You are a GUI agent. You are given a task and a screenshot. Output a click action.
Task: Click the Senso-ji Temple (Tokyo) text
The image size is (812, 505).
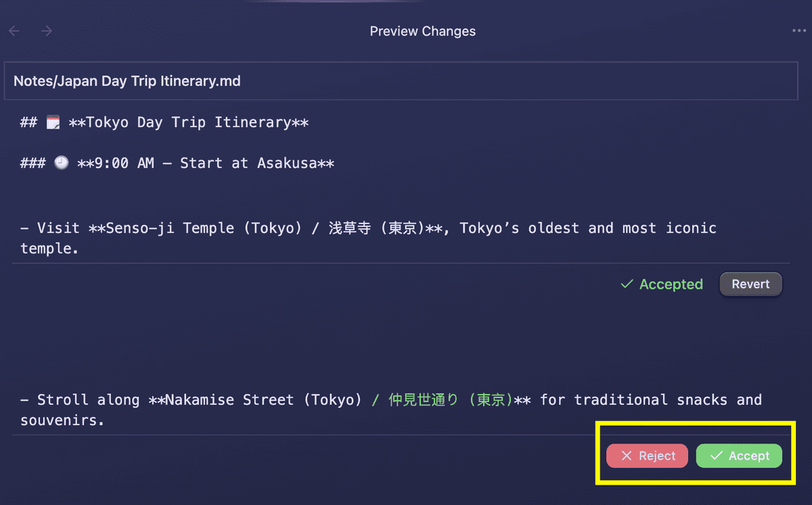pyautogui.click(x=204, y=228)
